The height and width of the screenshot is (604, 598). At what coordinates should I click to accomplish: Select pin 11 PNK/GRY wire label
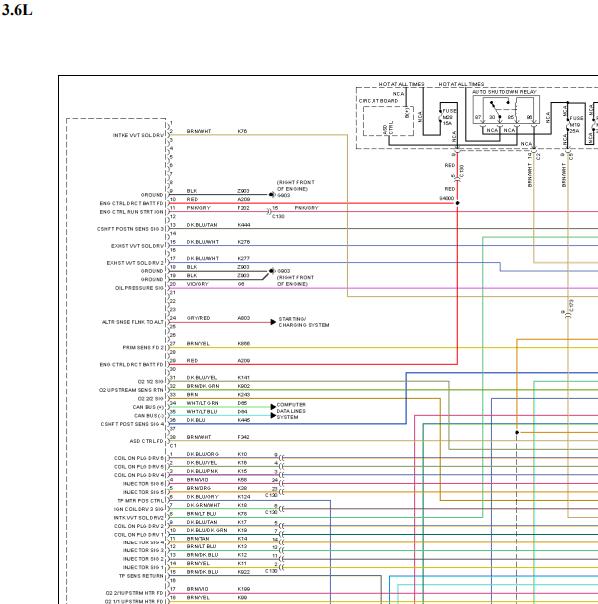pyautogui.click(x=198, y=208)
